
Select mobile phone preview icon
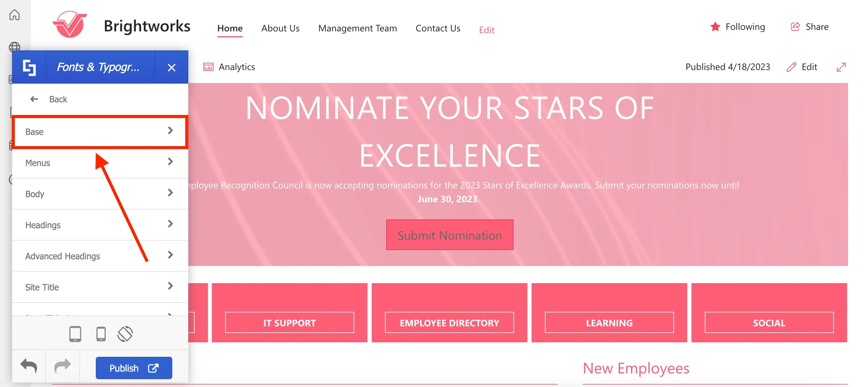(x=101, y=334)
